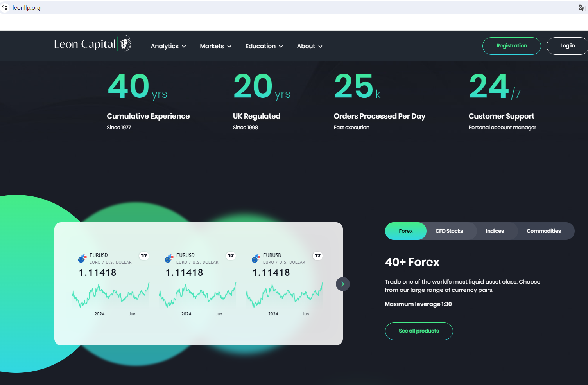588x385 pixels.
Task: Click the first EURUSD currency flag icon
Action: point(82,258)
